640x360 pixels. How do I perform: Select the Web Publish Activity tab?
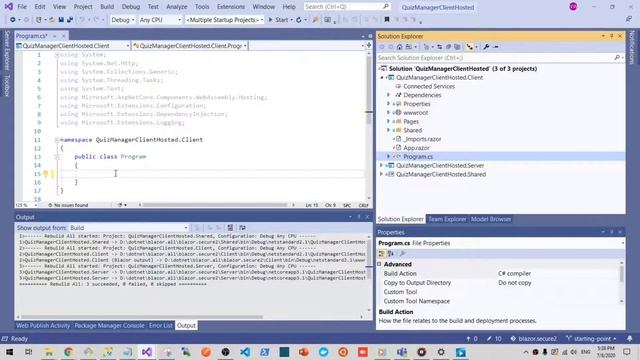pos(43,326)
